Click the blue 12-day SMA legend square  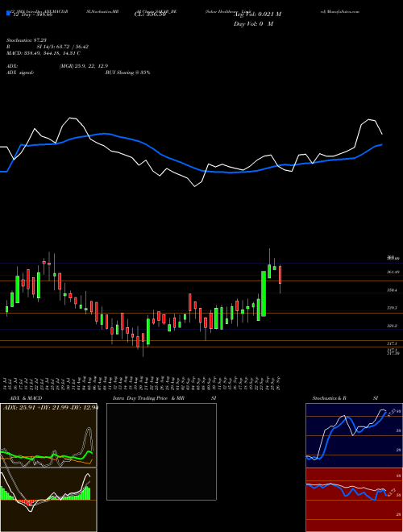[x=8, y=13]
